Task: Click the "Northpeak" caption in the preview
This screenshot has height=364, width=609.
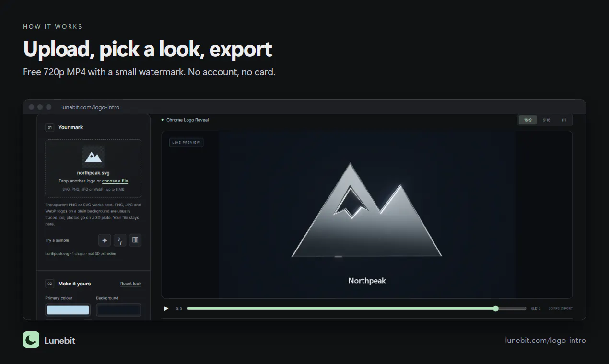Action: point(367,281)
